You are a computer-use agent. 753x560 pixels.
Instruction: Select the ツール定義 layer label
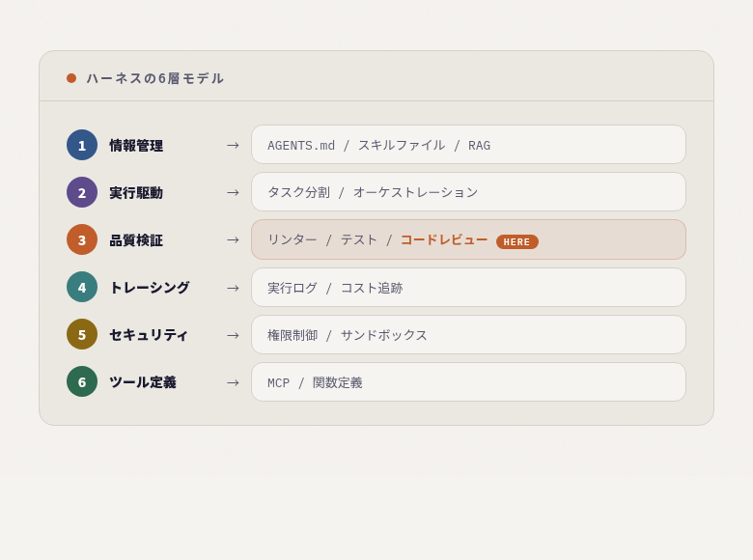(x=143, y=381)
